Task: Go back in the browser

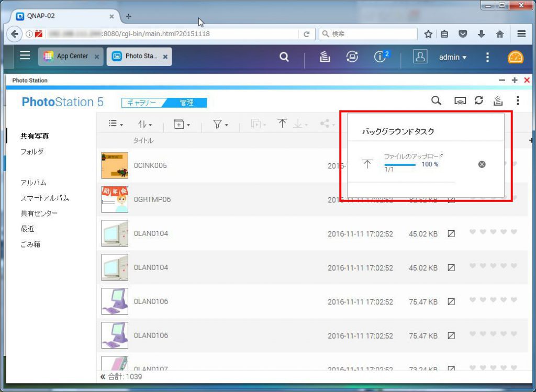Action: [14, 34]
